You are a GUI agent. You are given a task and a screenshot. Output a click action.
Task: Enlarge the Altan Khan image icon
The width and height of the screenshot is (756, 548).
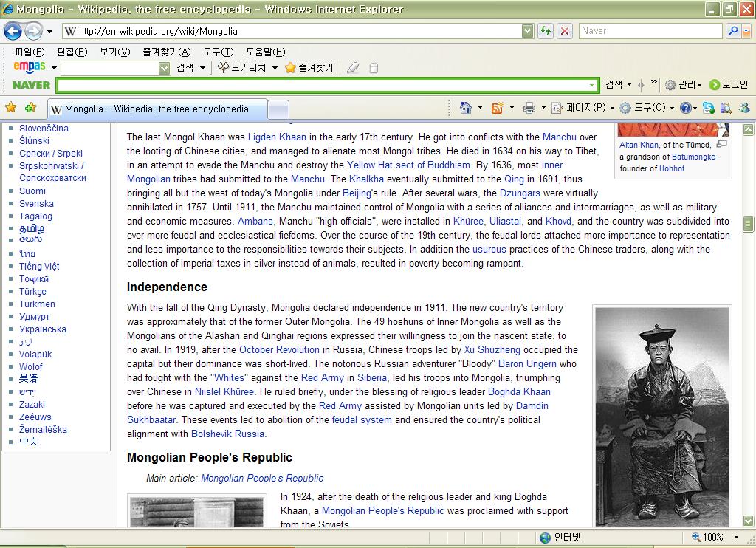[721, 144]
